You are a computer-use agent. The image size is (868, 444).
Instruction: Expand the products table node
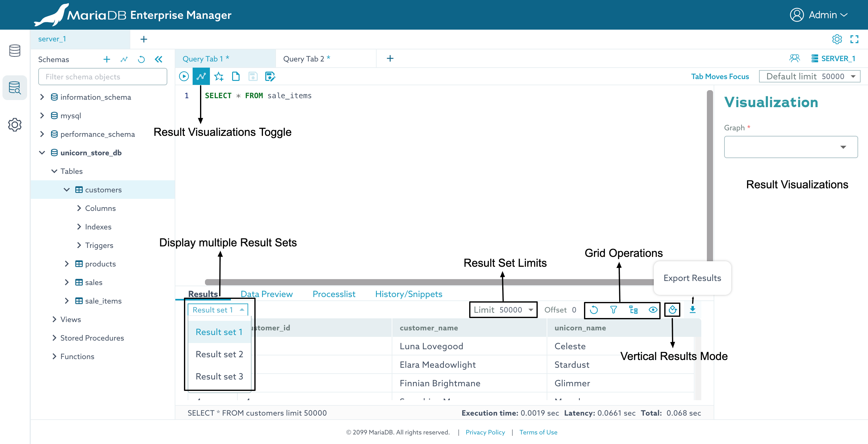67,264
